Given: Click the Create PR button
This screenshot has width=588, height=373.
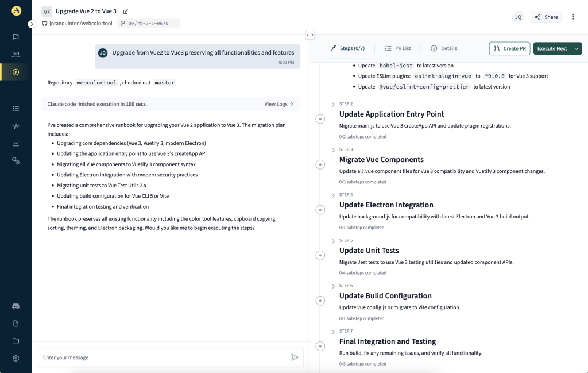Looking at the screenshot, I should coord(509,49).
